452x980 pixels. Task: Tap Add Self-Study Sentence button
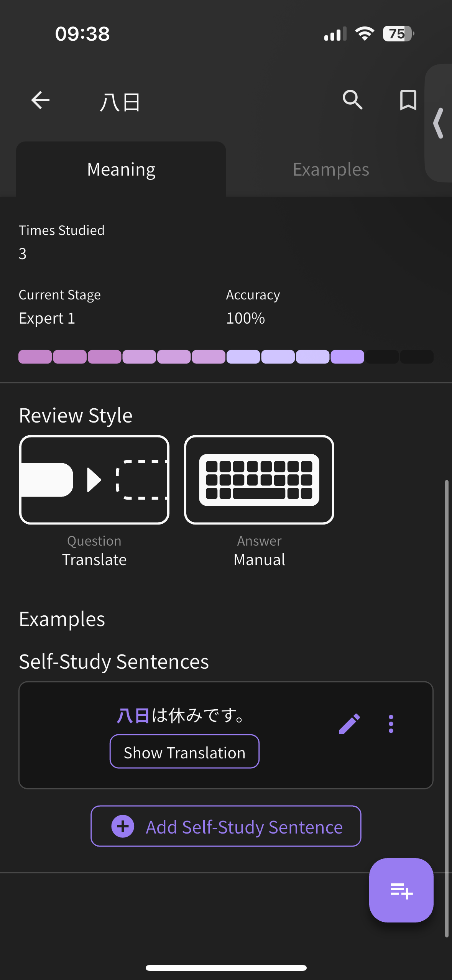226,826
